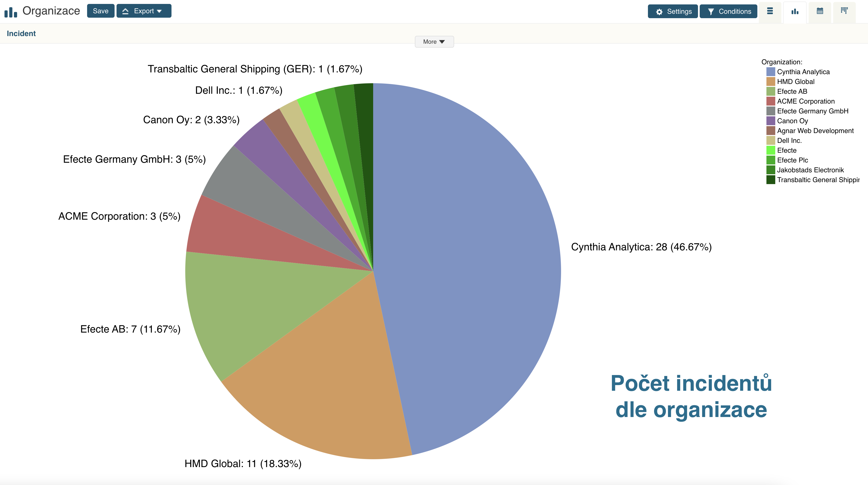Click the chart icon beside Organizace
This screenshot has height=485, width=868.
point(11,12)
